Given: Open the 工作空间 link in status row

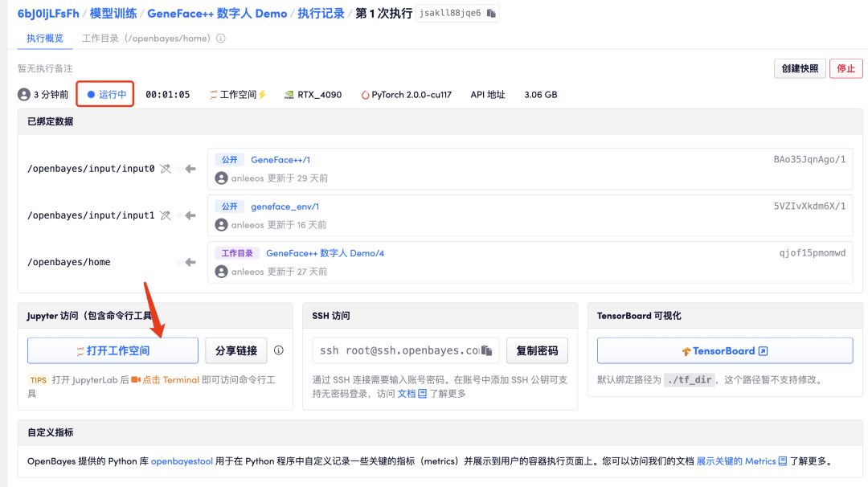Looking at the screenshot, I should coord(237,95).
